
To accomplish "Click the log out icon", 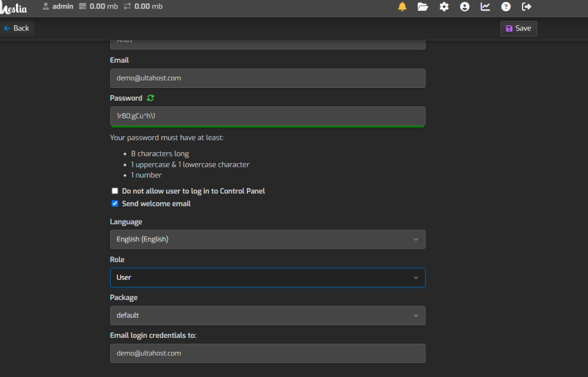I will pyautogui.click(x=527, y=7).
